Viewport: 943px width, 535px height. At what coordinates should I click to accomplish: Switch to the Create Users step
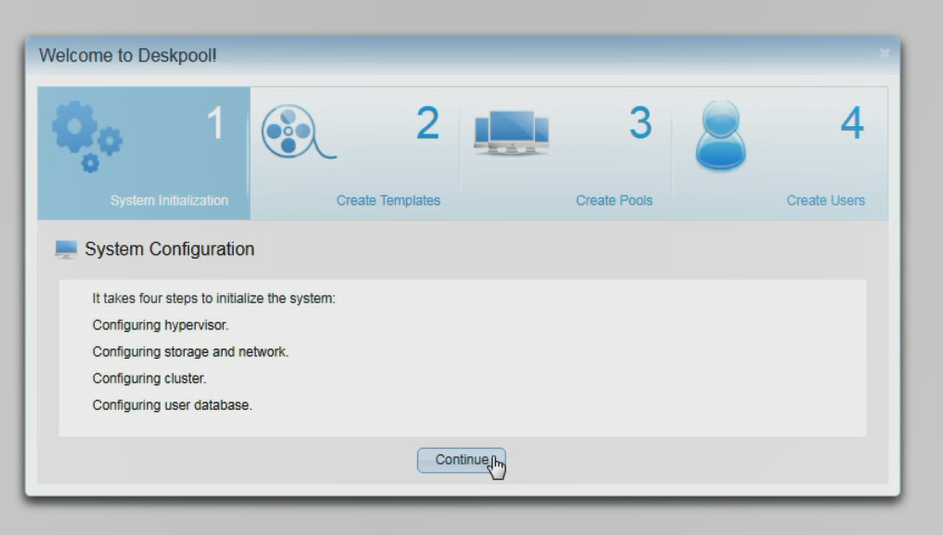tap(779, 153)
